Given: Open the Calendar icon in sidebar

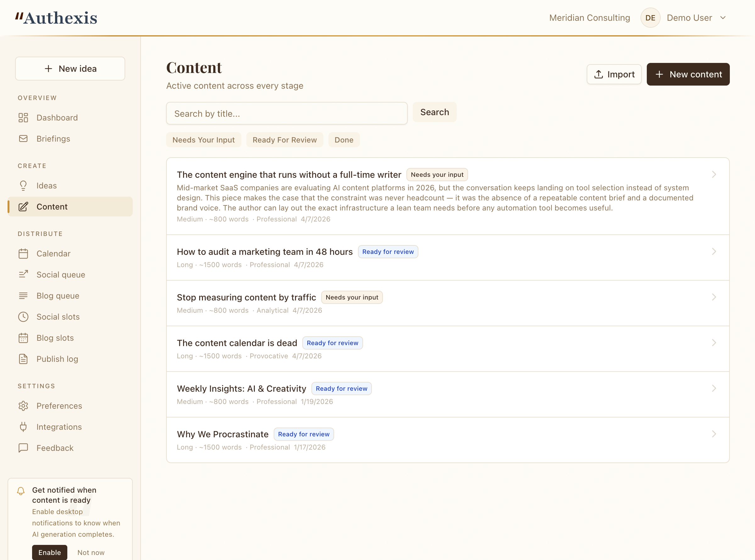Looking at the screenshot, I should point(23,254).
